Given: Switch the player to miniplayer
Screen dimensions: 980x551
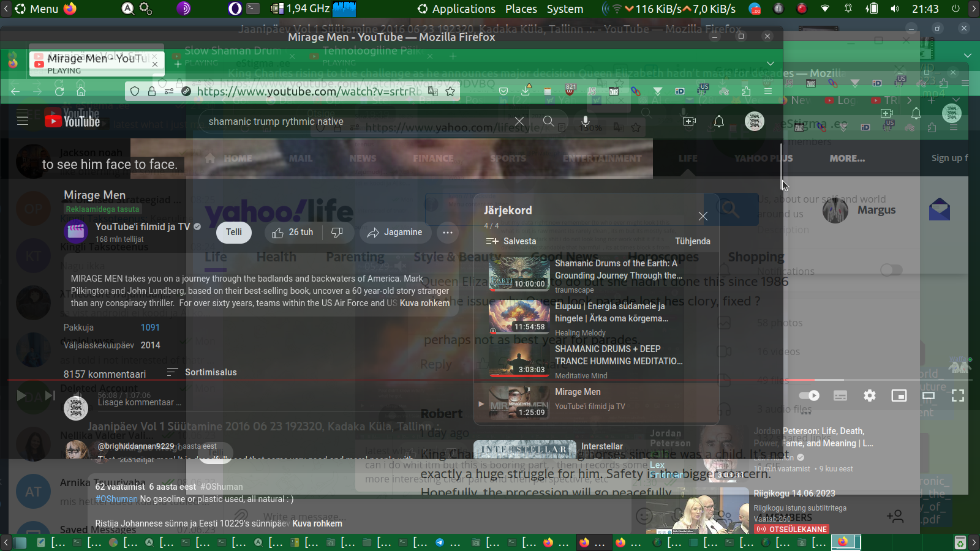Looking at the screenshot, I should tap(899, 395).
